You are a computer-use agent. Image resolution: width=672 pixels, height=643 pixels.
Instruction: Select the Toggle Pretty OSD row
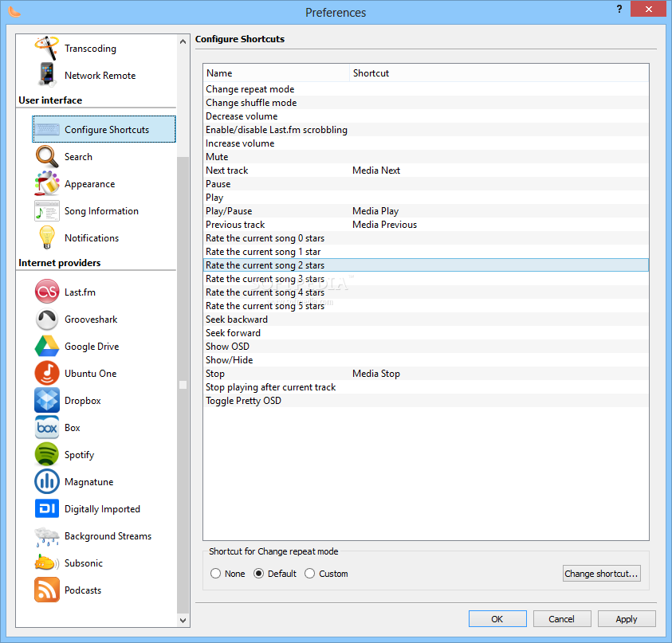[426, 401]
